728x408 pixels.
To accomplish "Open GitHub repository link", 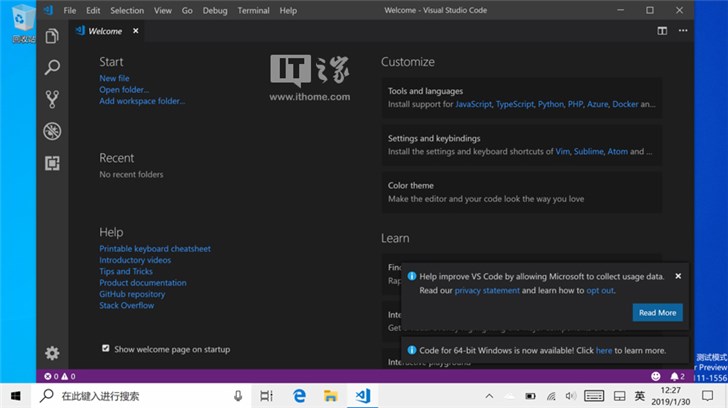I will pyautogui.click(x=132, y=294).
